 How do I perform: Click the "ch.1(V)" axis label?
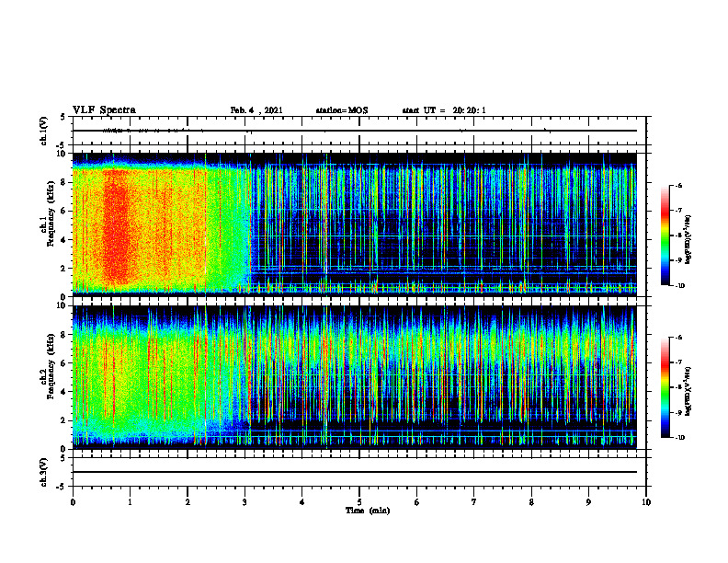[x=44, y=131]
